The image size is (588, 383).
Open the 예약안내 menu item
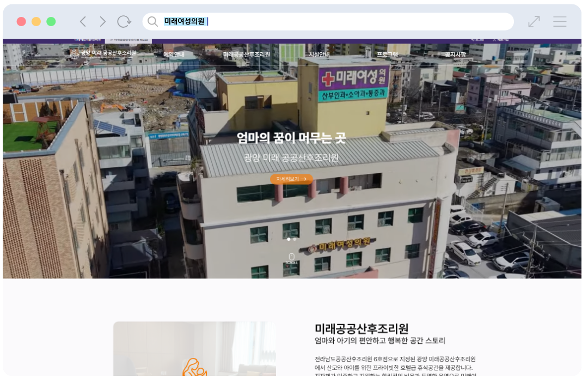(x=174, y=54)
